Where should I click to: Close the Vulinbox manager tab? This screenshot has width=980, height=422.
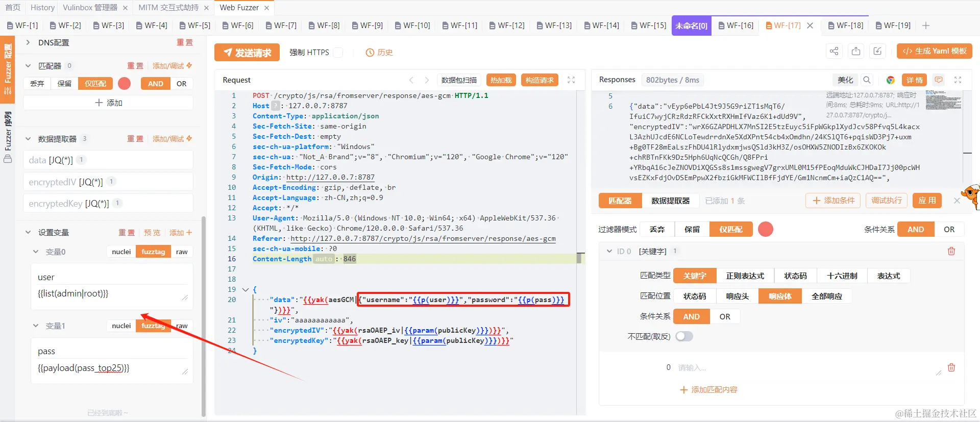[x=125, y=8]
